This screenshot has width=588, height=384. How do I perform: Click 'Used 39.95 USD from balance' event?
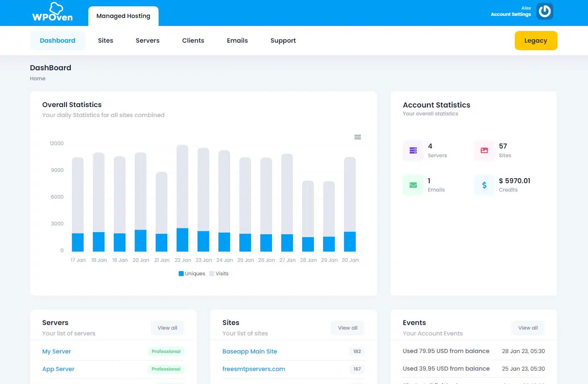446,369
